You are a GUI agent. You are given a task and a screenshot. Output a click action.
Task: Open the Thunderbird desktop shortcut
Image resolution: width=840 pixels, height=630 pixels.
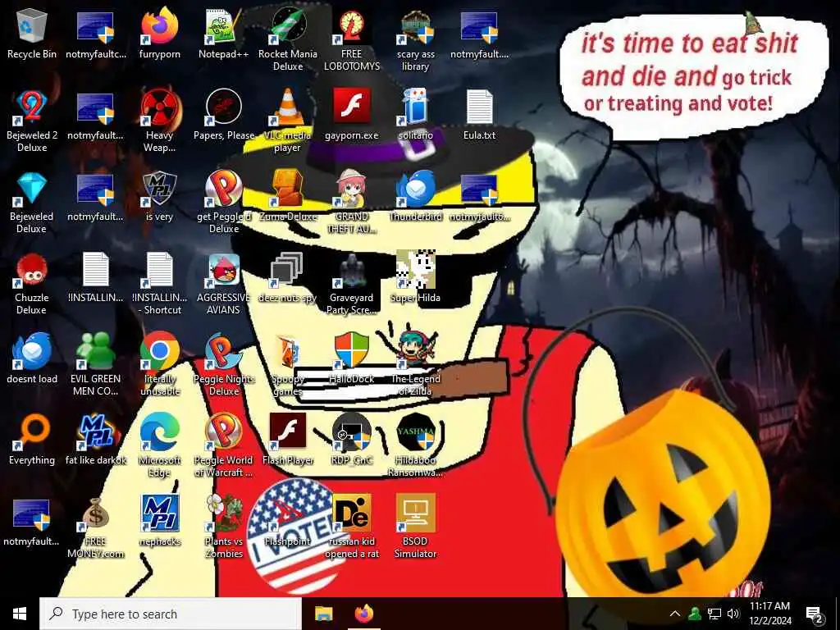point(415,189)
